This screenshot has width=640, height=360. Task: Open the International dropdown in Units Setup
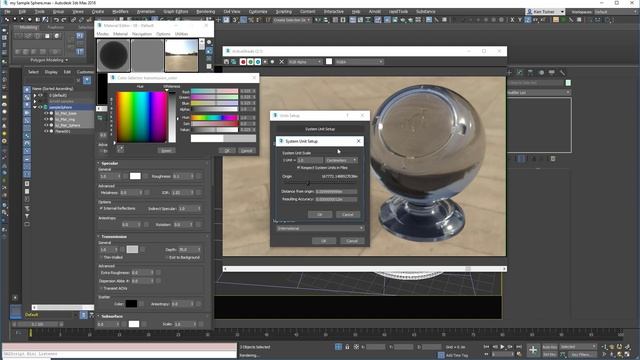point(320,228)
